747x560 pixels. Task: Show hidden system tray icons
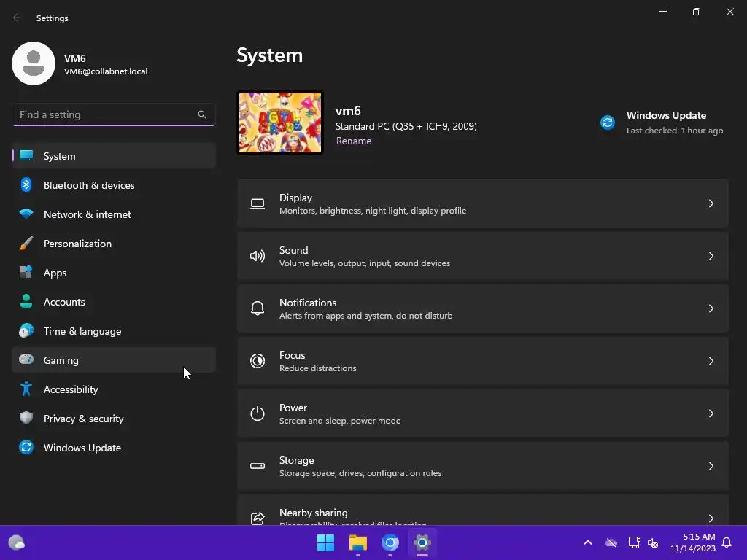[588, 542]
